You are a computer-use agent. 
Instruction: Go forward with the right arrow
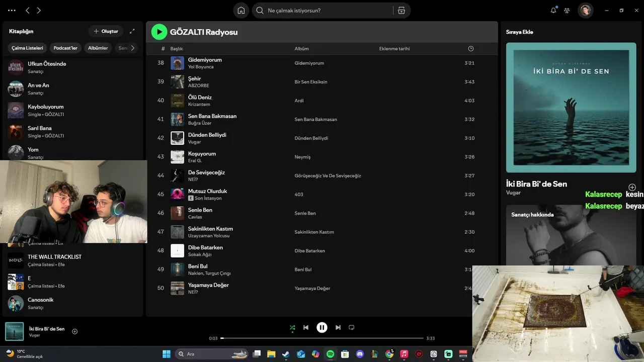pyautogui.click(x=39, y=11)
